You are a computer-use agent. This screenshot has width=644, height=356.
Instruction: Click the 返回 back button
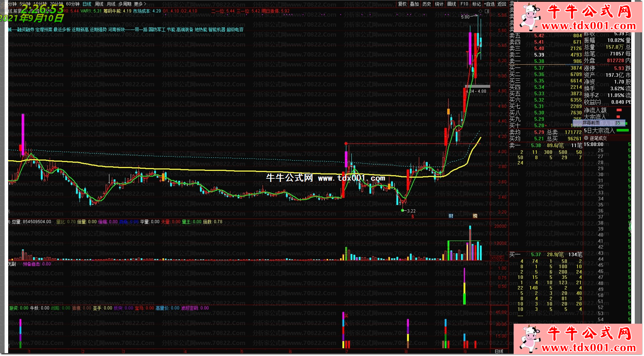pyautogui.click(x=502, y=4)
